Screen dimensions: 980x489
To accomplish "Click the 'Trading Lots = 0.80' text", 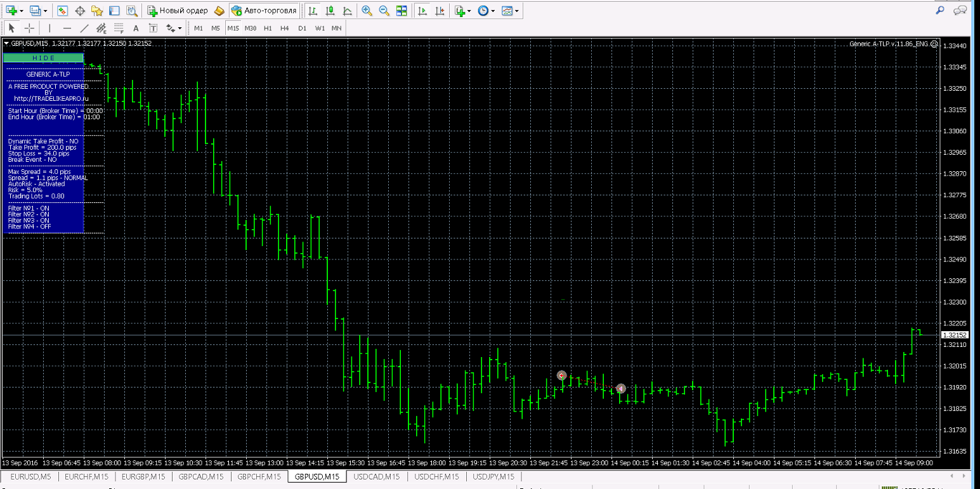I will [x=36, y=196].
